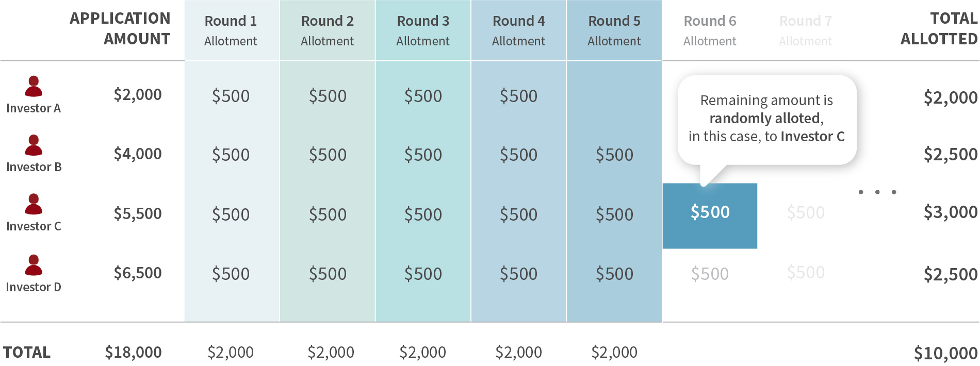980x366 pixels.
Task: Click Investor C's $3,000 total allotted
Action: click(951, 212)
